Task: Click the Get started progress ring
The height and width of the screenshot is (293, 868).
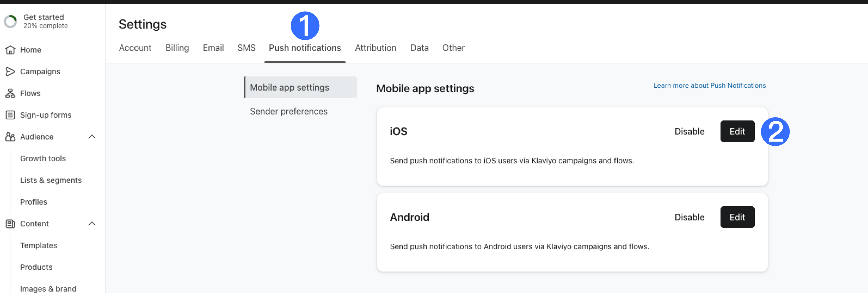Action: [x=10, y=22]
